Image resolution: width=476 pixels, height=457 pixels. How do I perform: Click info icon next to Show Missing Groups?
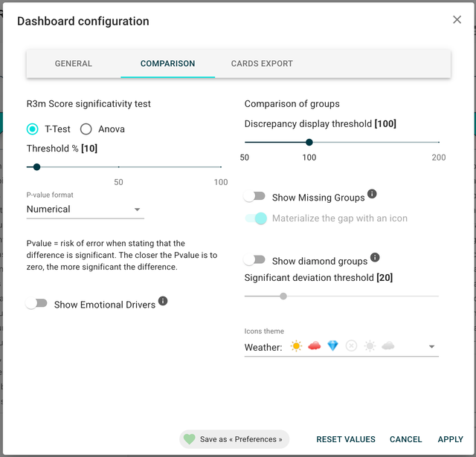(372, 194)
